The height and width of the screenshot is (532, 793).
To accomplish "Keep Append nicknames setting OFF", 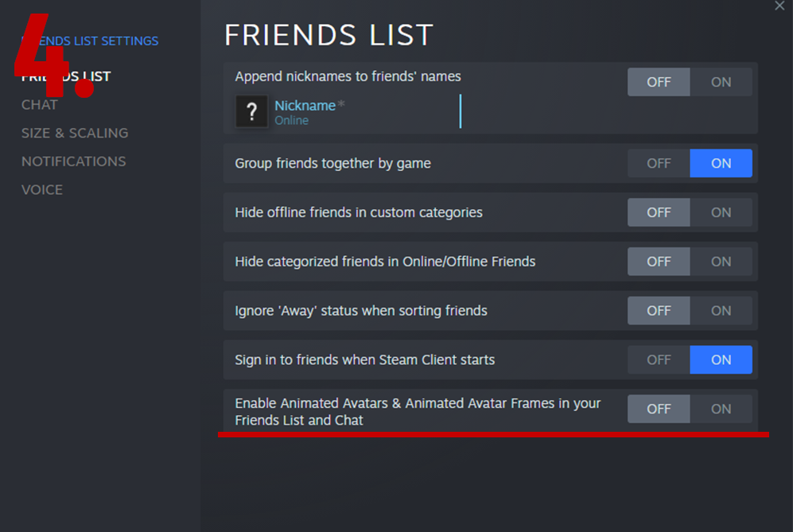I will pyautogui.click(x=659, y=82).
